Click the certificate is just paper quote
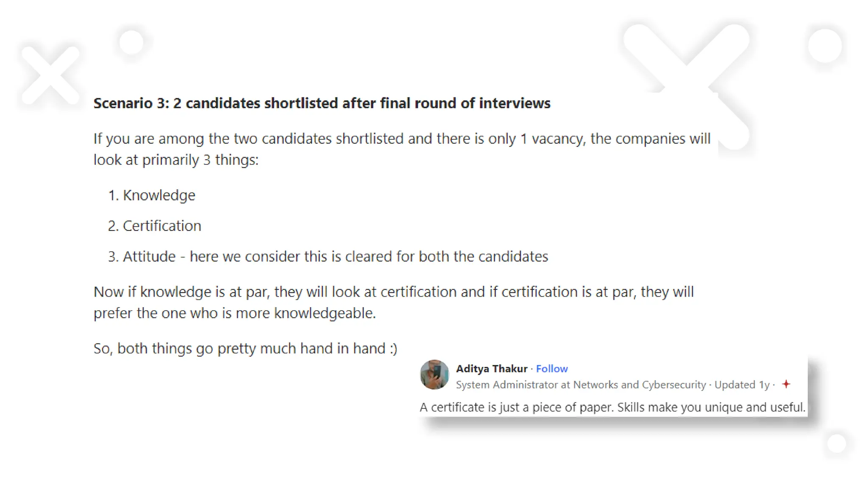The width and height of the screenshot is (868, 488). tap(612, 407)
